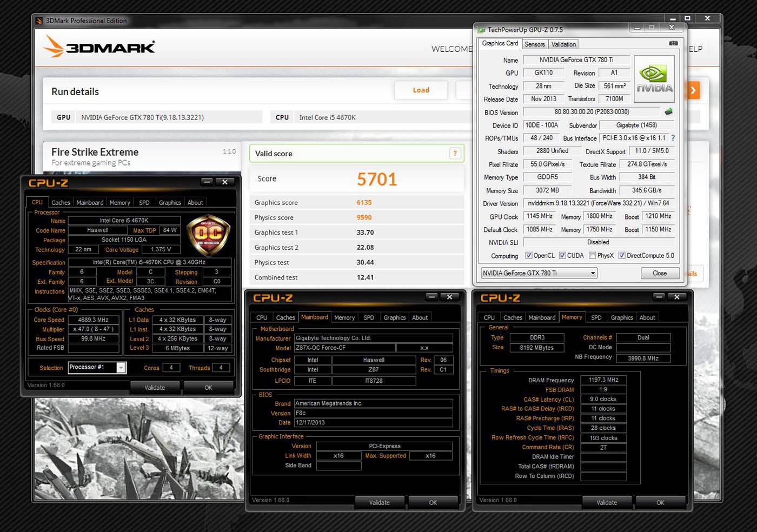Click the orange next arrow in Run details
Screen dimensions: 757x532
[x=693, y=90]
